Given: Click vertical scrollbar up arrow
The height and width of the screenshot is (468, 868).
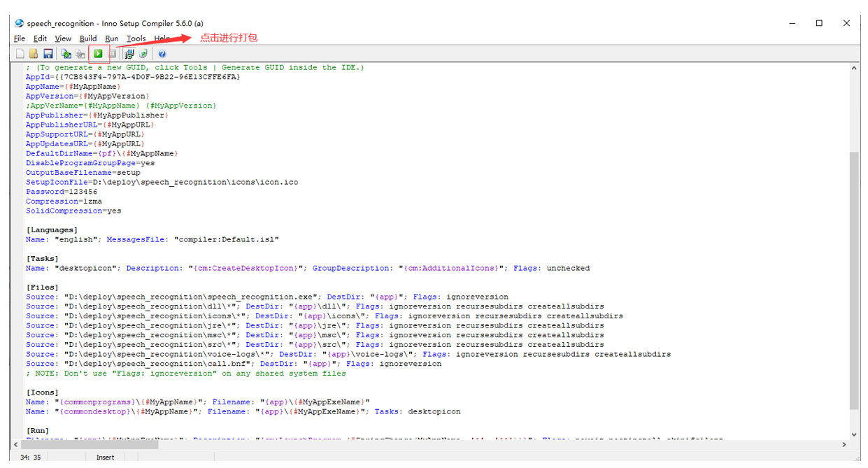Looking at the screenshot, I should click(x=855, y=68).
